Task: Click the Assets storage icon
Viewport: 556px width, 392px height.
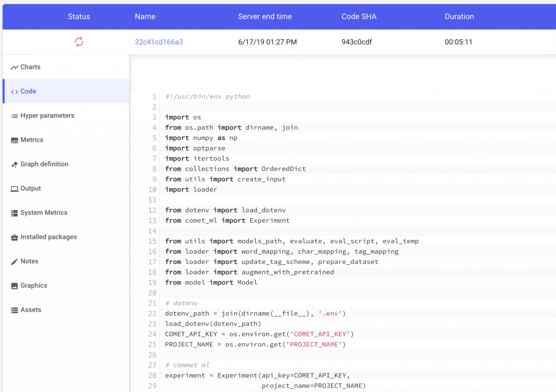Action: (x=14, y=310)
